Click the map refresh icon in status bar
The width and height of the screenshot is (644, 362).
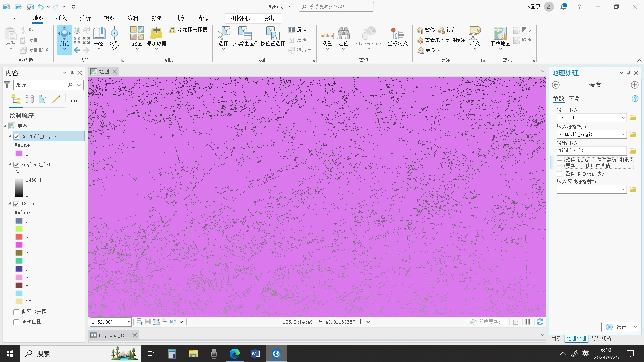pyautogui.click(x=540, y=322)
